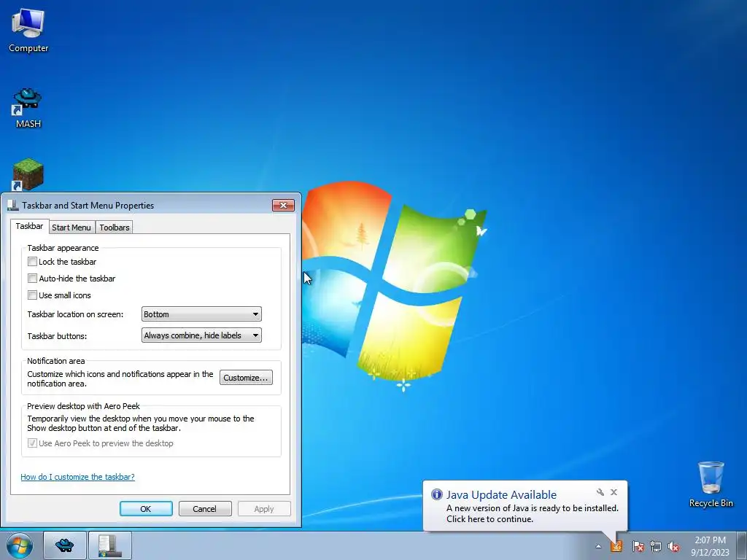Toggle Use Aero Peek to preview checkbox
The width and height of the screenshot is (747, 560).
coord(32,443)
